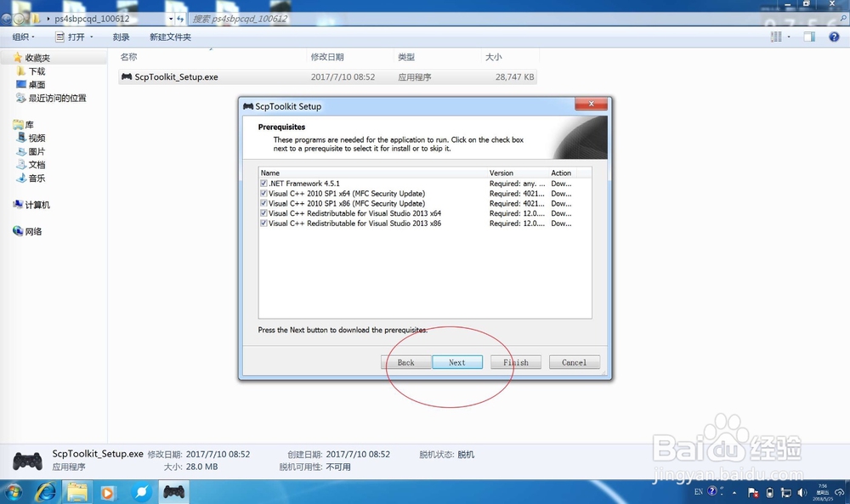
Task: Click the Back button in setup dialog
Action: coord(405,363)
